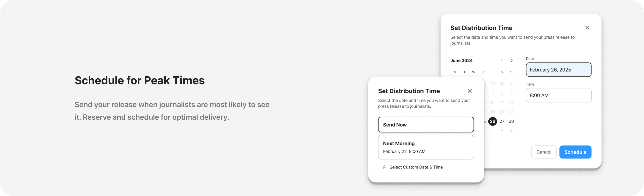
Task: Go to next month in calendar
Action: pos(511,61)
